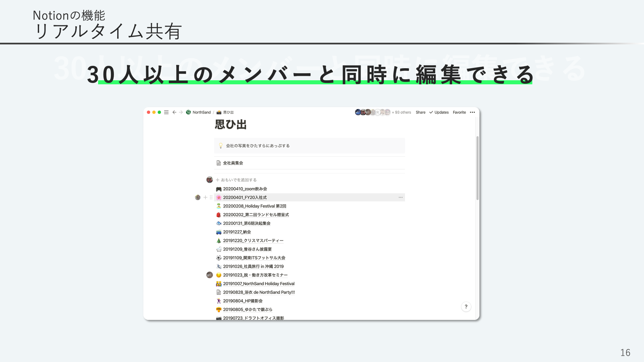Viewport: 644px width, 362px height.
Task: Open the sidebar hamburger menu
Action: tap(166, 112)
